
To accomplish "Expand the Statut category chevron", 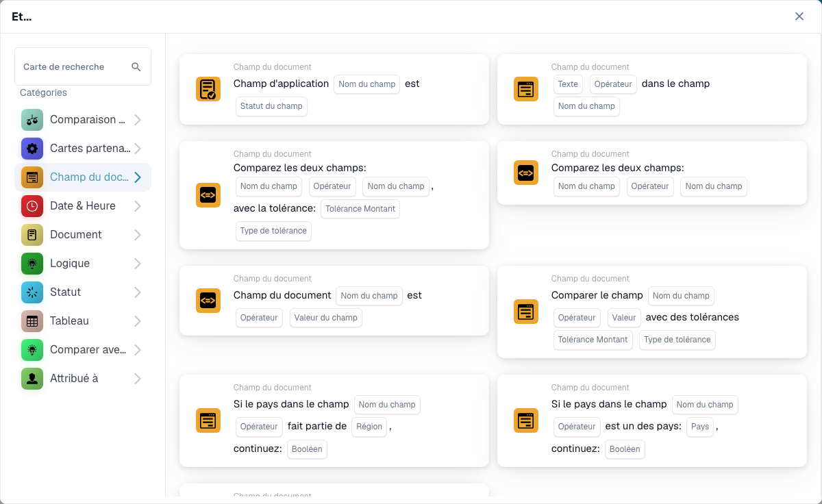I will point(138,292).
